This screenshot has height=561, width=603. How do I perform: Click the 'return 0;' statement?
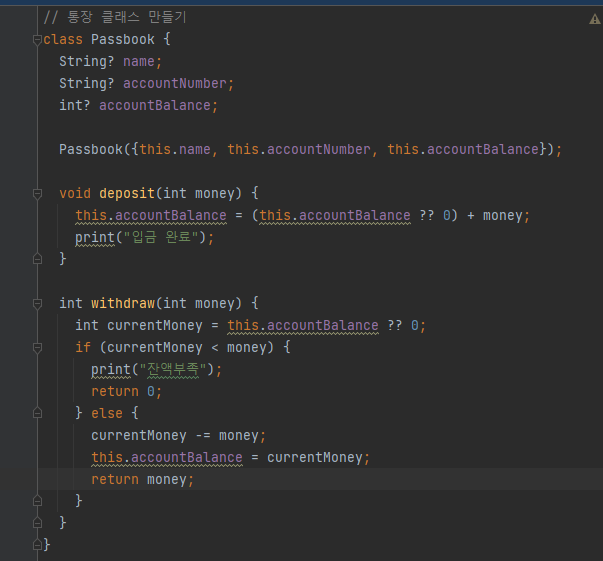(127, 391)
